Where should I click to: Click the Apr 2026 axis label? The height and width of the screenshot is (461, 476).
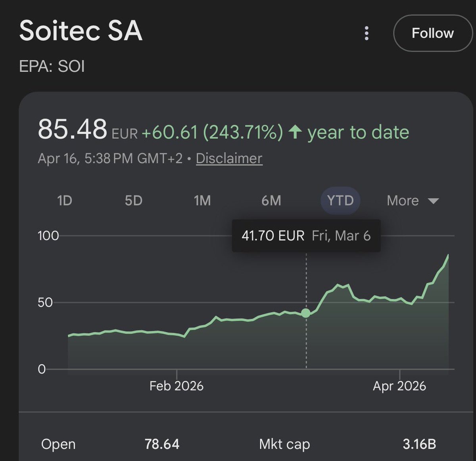pos(399,386)
